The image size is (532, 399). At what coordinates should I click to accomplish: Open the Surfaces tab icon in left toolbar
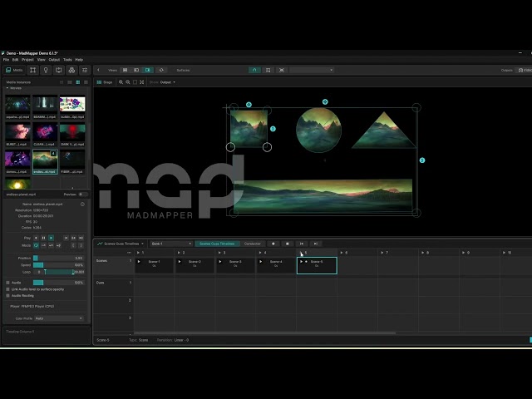(x=33, y=70)
